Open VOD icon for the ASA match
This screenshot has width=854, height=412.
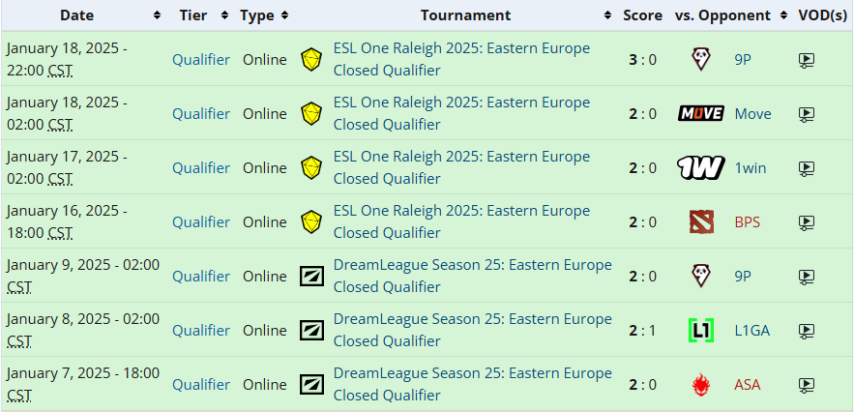tap(807, 385)
